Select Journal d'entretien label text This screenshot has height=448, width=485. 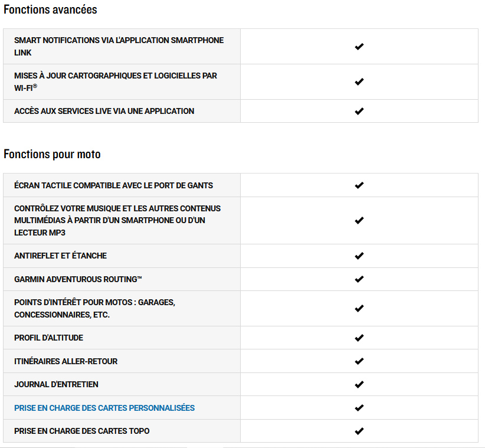coord(56,384)
